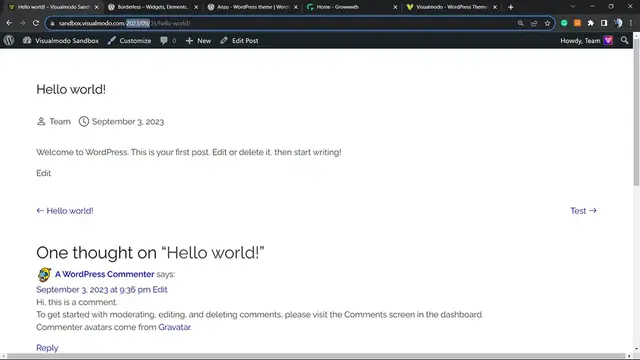Toggle the browser side panel

click(604, 23)
